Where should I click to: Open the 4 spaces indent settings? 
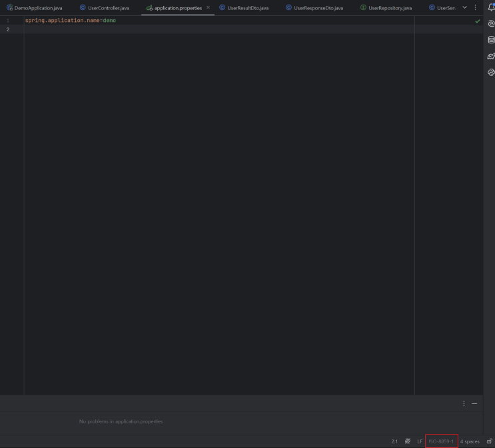470,441
